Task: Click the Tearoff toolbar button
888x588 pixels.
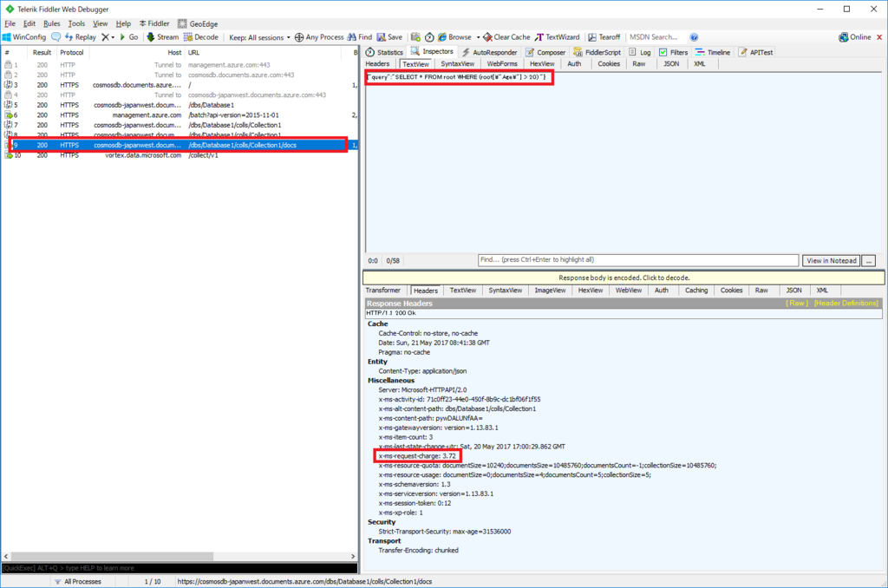Action: (604, 37)
